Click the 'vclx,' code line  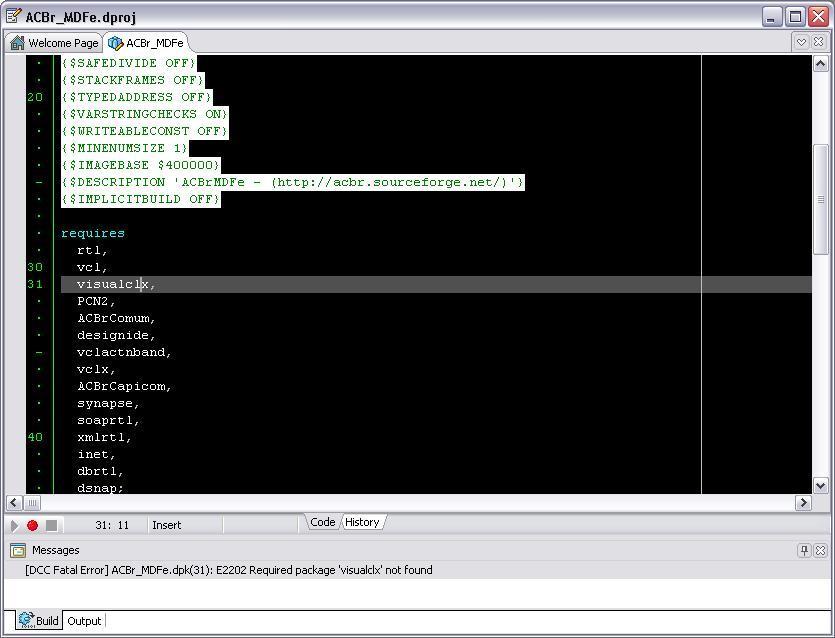pos(96,370)
